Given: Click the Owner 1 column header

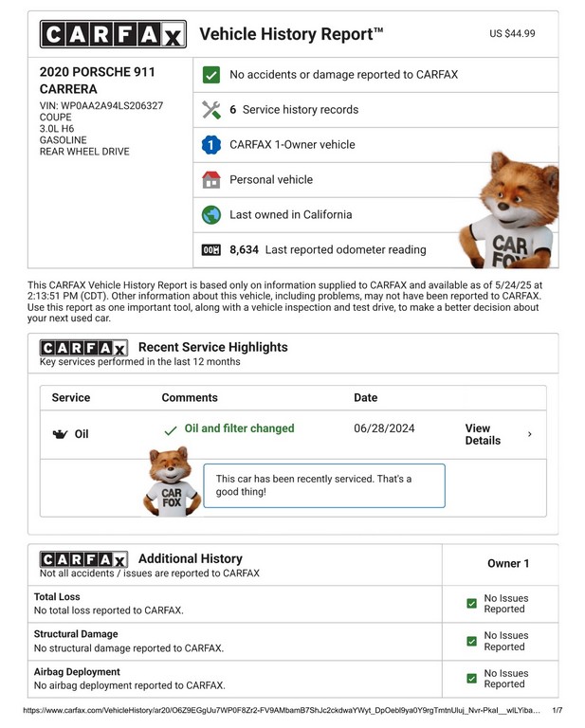Looking at the screenshot, I should pos(508,564).
